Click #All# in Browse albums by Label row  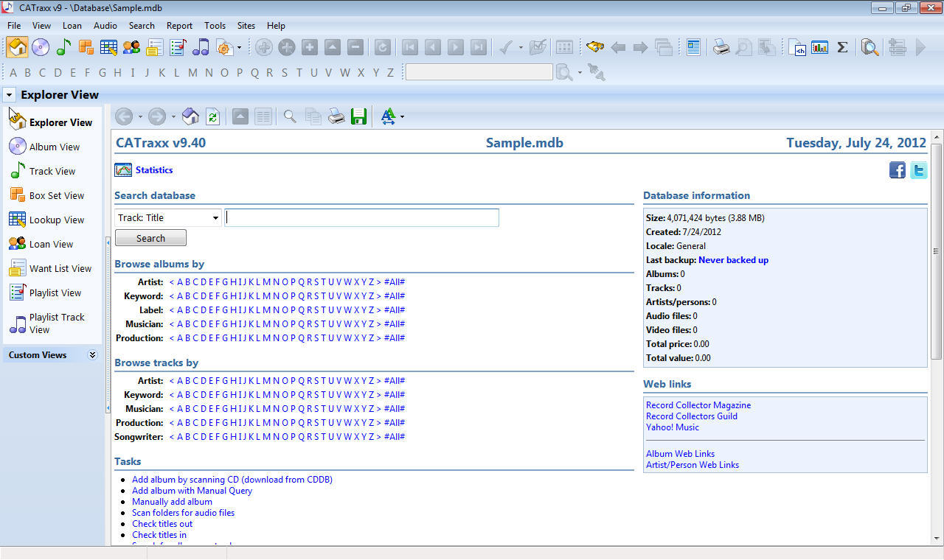[395, 310]
